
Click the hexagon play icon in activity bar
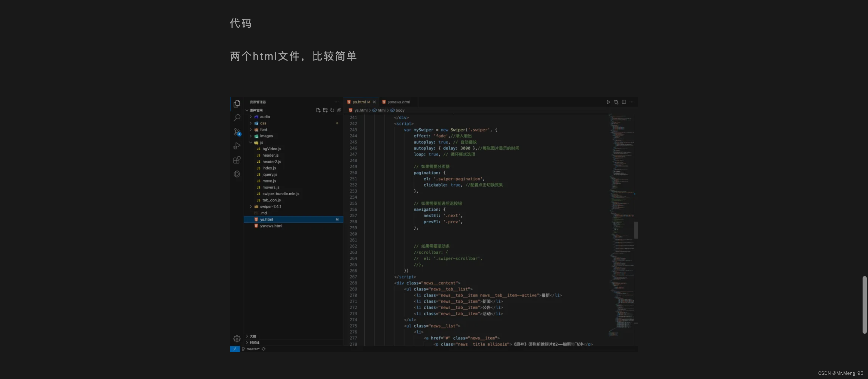237,174
